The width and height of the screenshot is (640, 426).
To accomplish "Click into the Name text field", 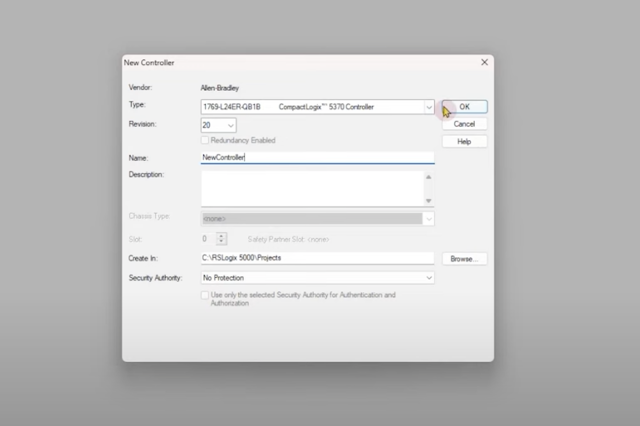I will [x=317, y=157].
